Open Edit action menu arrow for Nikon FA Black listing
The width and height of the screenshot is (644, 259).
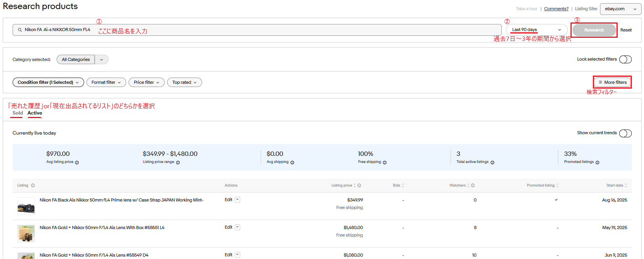pyautogui.click(x=237, y=200)
